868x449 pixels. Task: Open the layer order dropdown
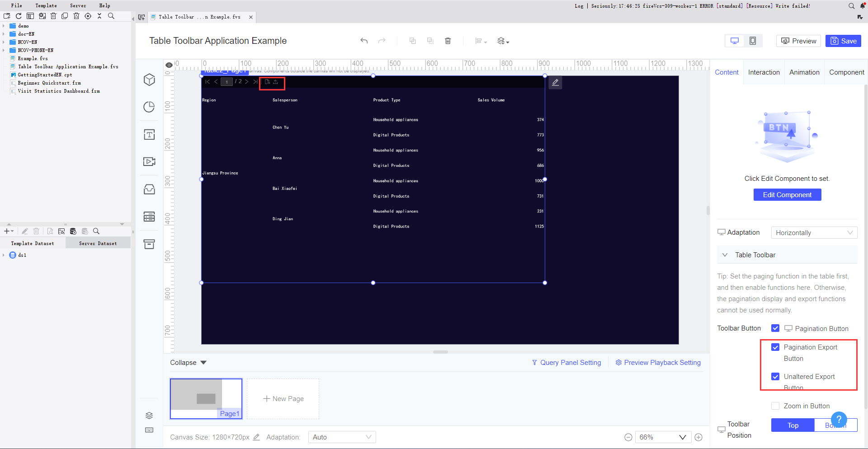[503, 41]
